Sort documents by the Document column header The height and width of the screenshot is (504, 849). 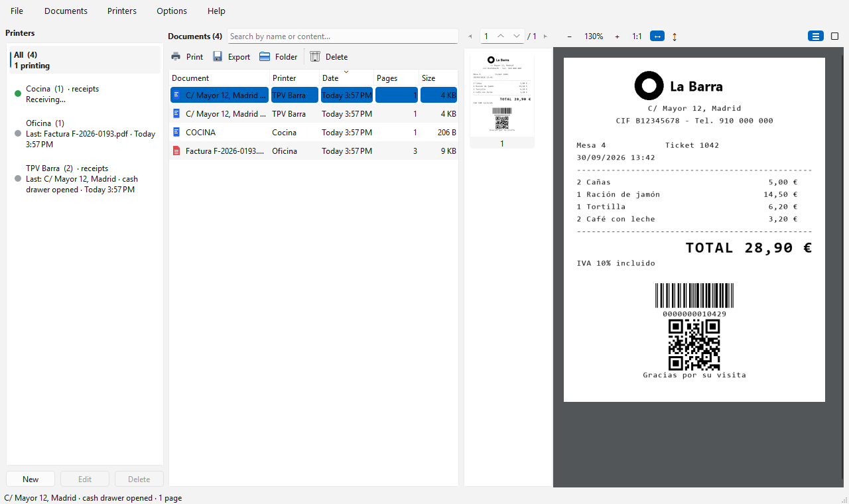pos(220,78)
